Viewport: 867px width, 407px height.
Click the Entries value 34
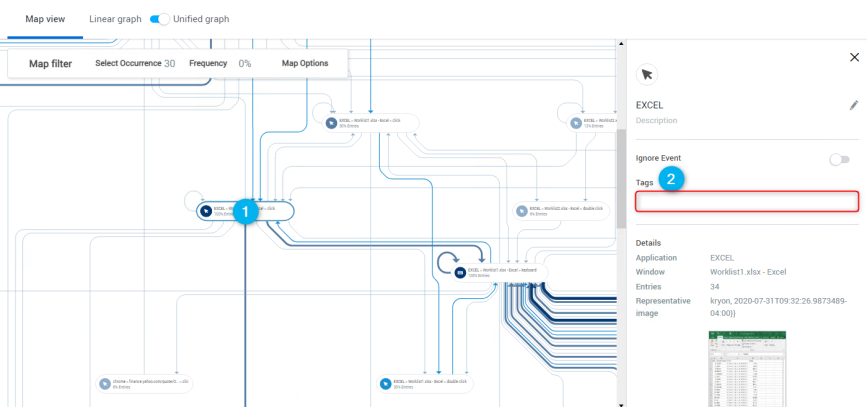(714, 286)
